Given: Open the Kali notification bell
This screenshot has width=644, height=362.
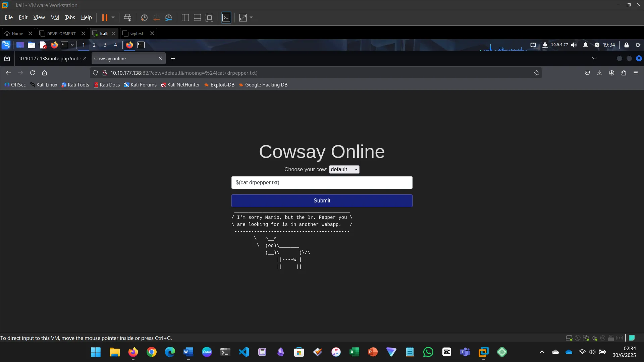Looking at the screenshot, I should click(585, 45).
